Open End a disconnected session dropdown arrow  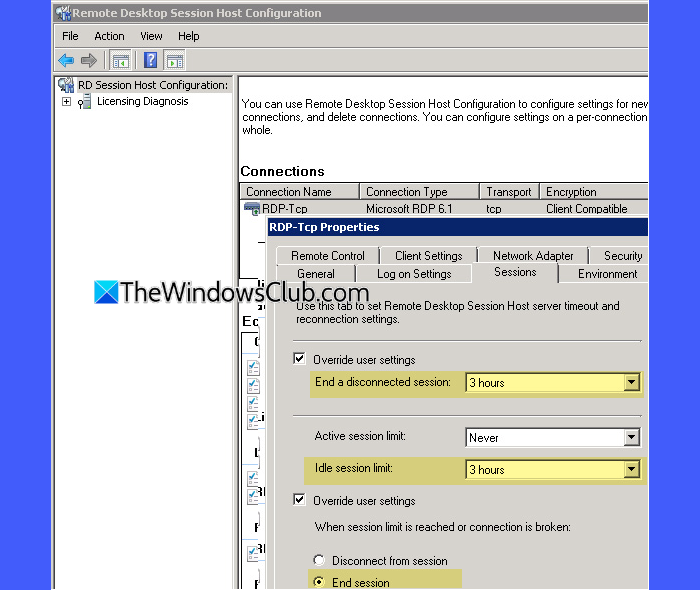pyautogui.click(x=631, y=382)
